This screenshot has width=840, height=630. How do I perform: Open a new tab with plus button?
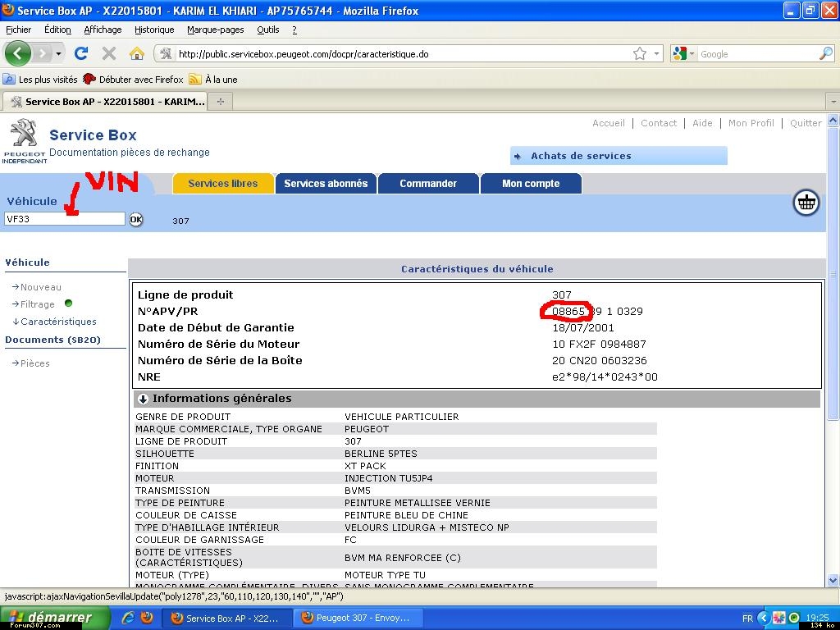(x=221, y=101)
